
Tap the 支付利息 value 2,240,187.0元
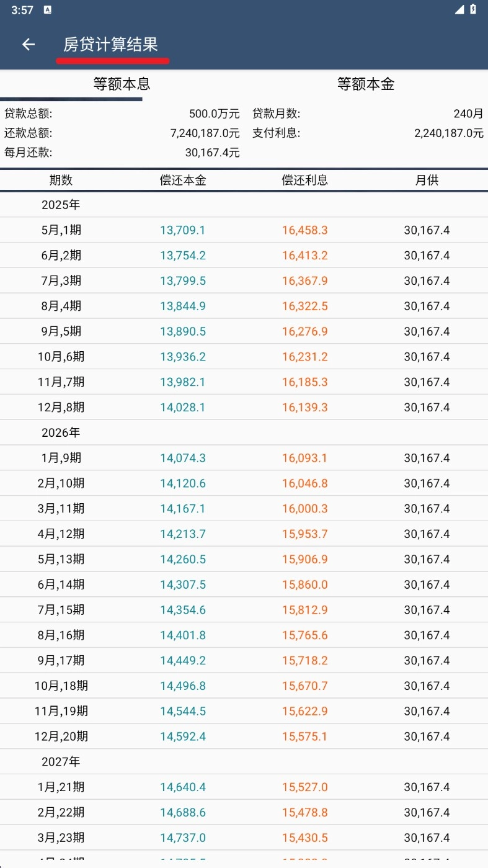click(x=448, y=133)
